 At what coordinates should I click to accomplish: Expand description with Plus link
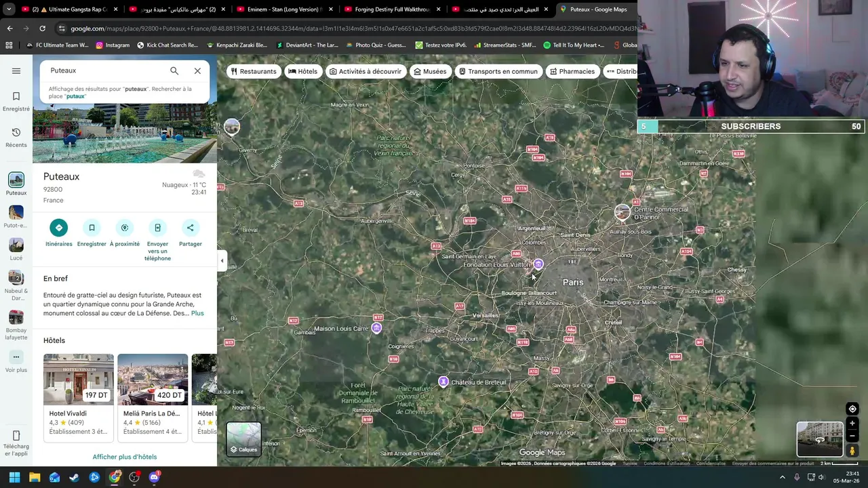[197, 313]
